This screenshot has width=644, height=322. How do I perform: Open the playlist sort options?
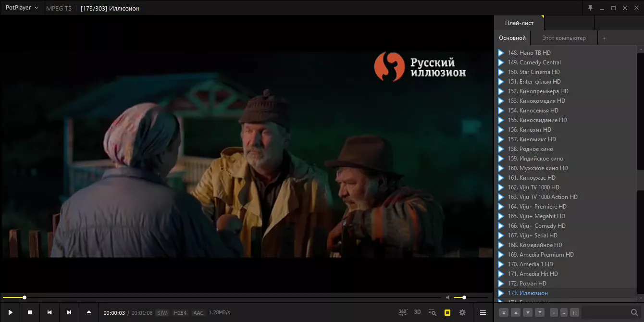(575, 312)
